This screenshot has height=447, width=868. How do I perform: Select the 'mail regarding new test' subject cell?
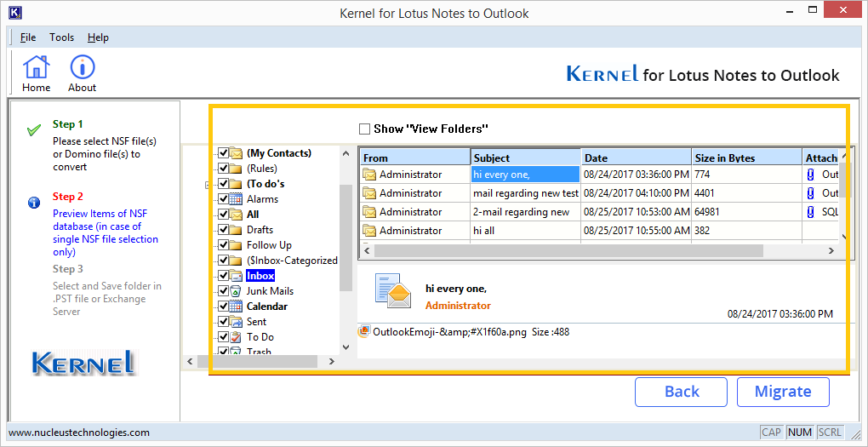click(x=525, y=193)
